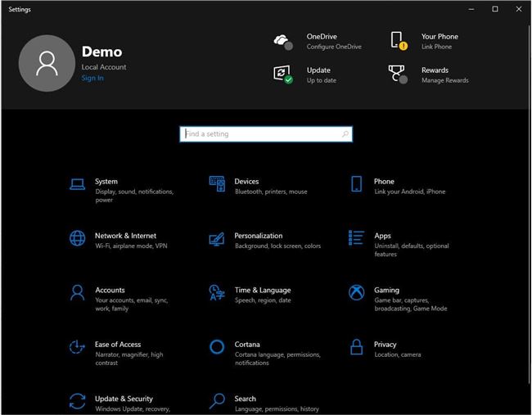
Task: Click Speech, region, date description
Action: coord(263,300)
